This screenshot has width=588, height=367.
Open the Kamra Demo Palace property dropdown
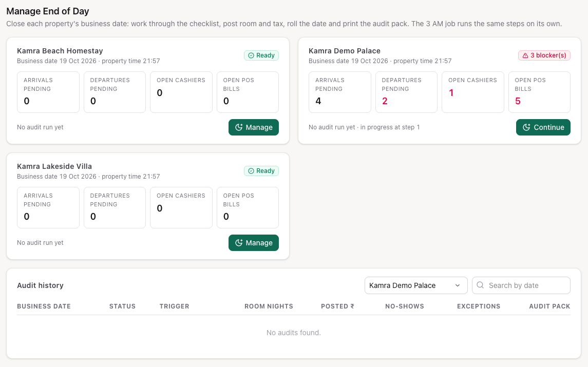(416, 286)
